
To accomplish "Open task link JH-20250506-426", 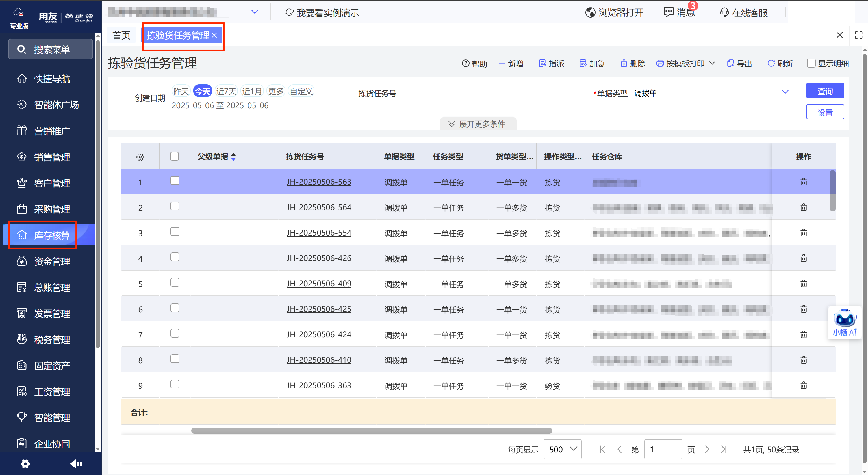I will (319, 258).
